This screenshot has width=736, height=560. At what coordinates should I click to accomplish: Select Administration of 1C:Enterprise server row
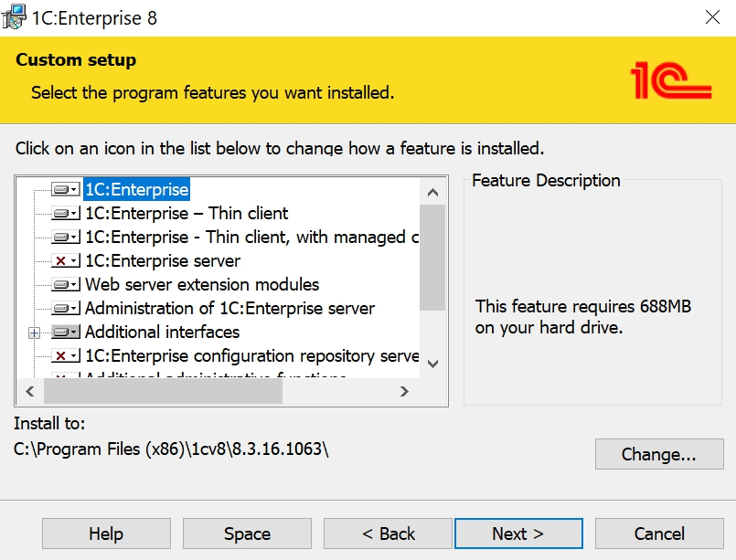tap(229, 309)
